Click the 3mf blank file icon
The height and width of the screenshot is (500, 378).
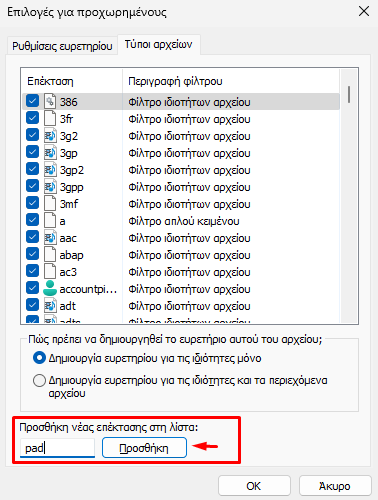[50, 203]
